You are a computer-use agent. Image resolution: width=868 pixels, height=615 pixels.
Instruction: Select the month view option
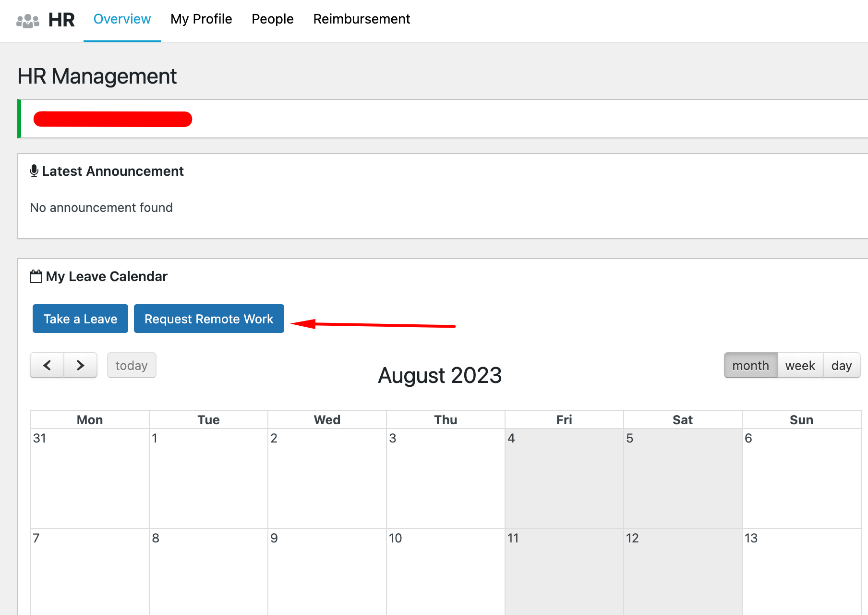click(x=750, y=365)
